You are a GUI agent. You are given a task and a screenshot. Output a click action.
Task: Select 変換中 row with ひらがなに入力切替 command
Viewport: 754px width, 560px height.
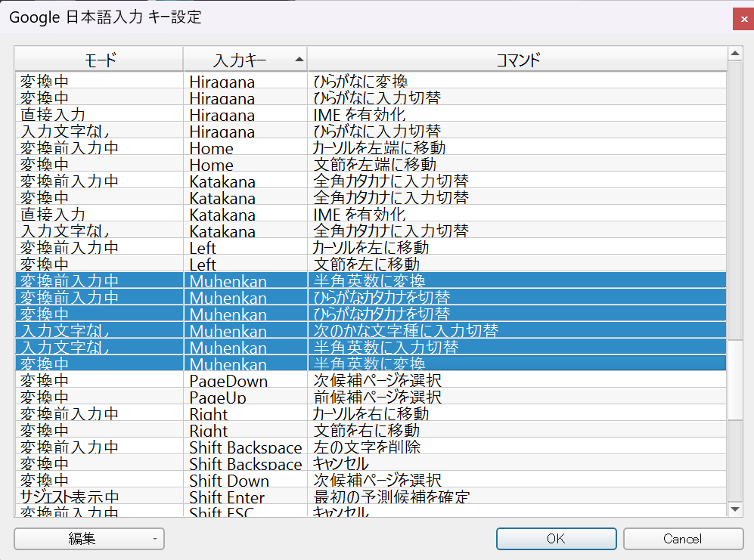pos(371,97)
